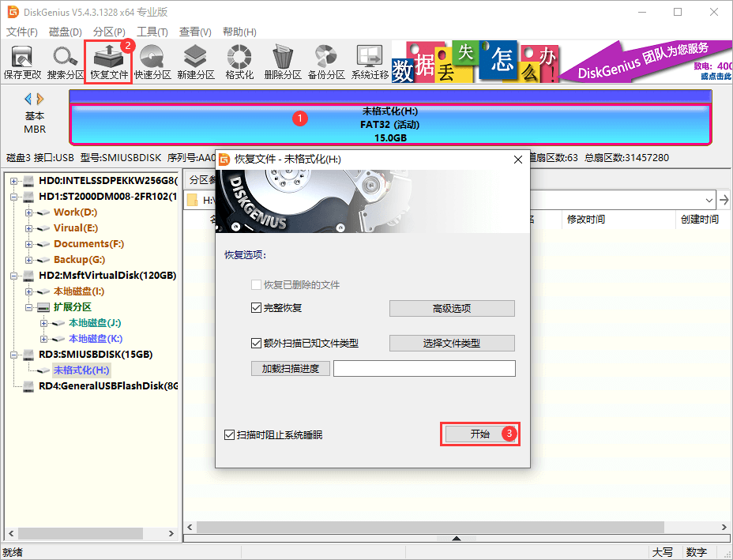The width and height of the screenshot is (733, 560).
Task: Collapse HD2 MsftVirtualDisk node
Action: [x=13, y=276]
